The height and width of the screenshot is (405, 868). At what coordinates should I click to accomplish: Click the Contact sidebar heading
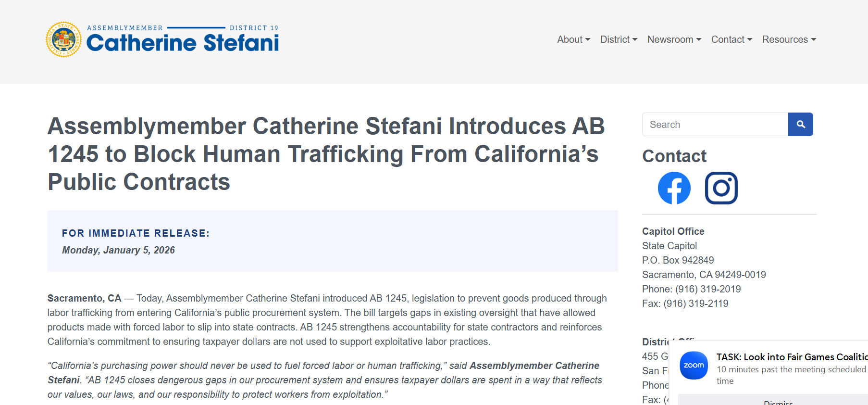coord(674,156)
